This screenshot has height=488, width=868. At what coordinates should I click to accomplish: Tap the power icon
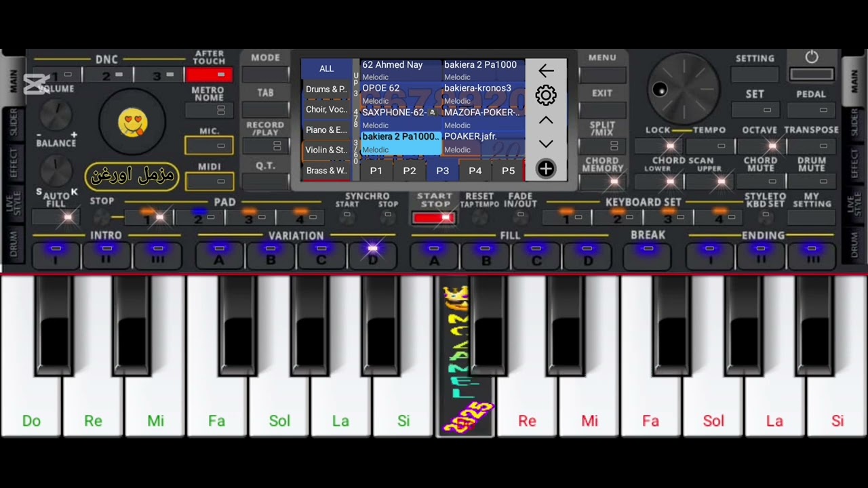click(812, 58)
